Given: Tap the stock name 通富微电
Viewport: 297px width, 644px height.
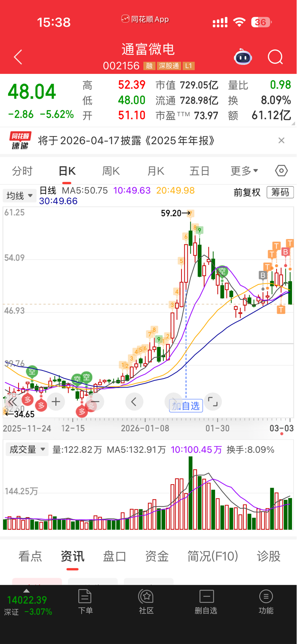Looking at the screenshot, I should pyautogui.click(x=148, y=50).
